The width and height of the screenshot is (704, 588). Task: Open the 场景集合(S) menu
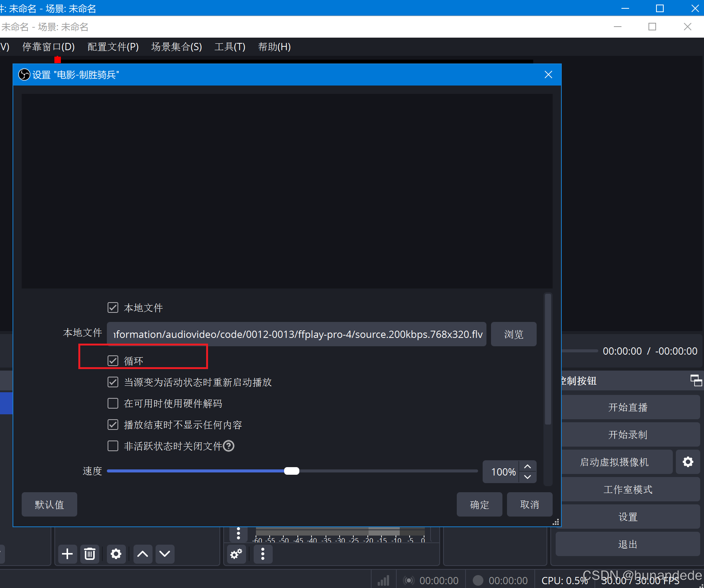point(176,47)
